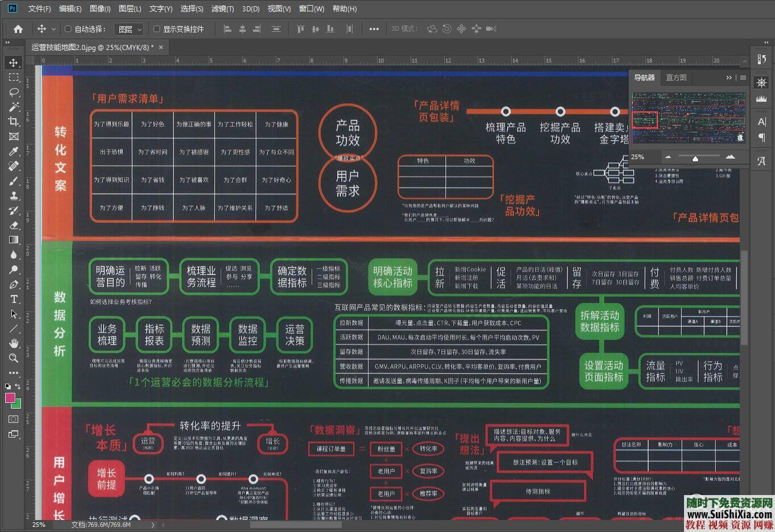
Task: Click the Home icon in options bar
Action: [18, 29]
